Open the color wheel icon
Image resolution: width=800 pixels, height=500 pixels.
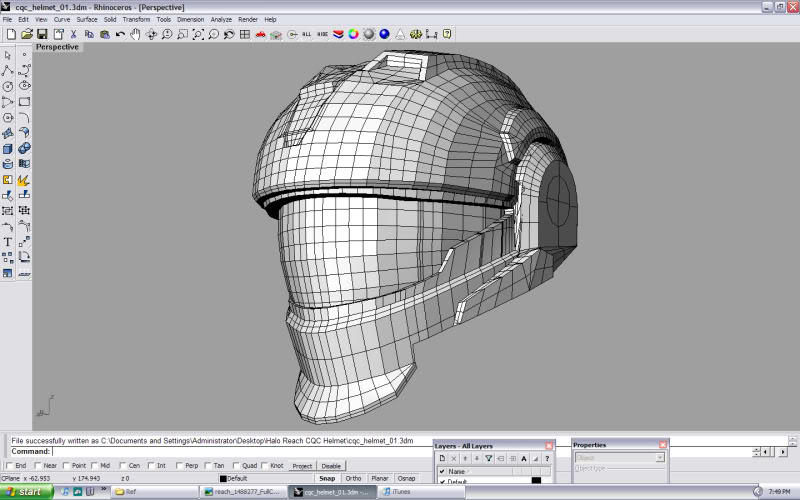pyautogui.click(x=354, y=34)
